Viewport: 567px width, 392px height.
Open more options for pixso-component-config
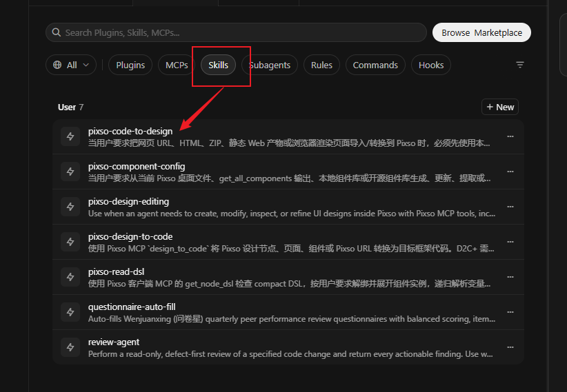click(x=510, y=172)
